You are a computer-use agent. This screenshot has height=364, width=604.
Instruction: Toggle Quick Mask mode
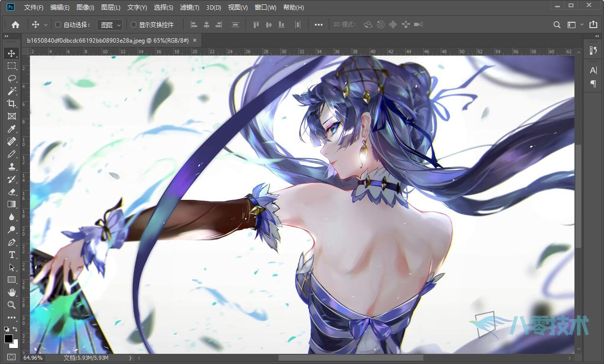click(12, 357)
